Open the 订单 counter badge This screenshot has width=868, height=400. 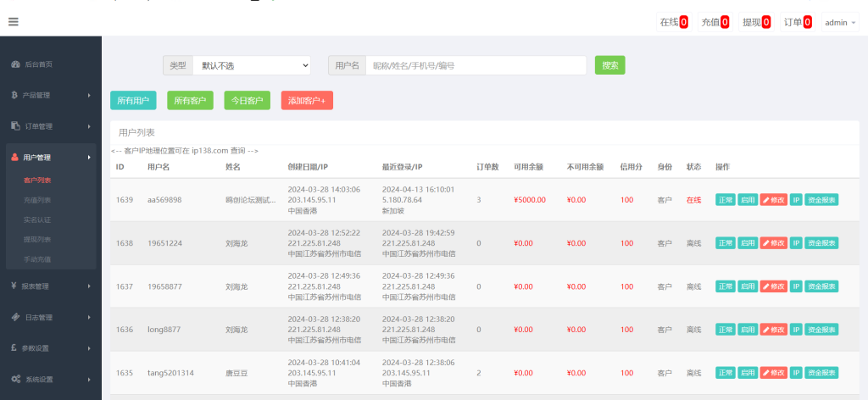click(x=798, y=22)
